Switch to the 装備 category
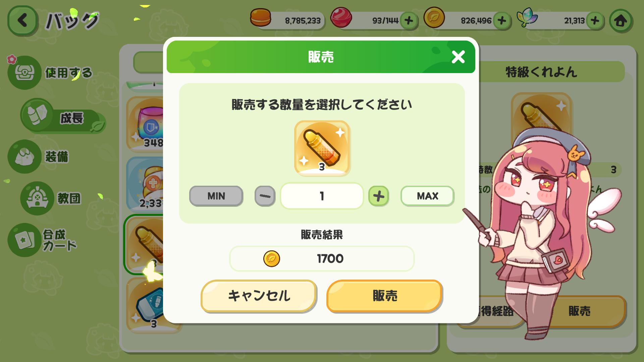This screenshot has width=644, height=362. click(39, 157)
